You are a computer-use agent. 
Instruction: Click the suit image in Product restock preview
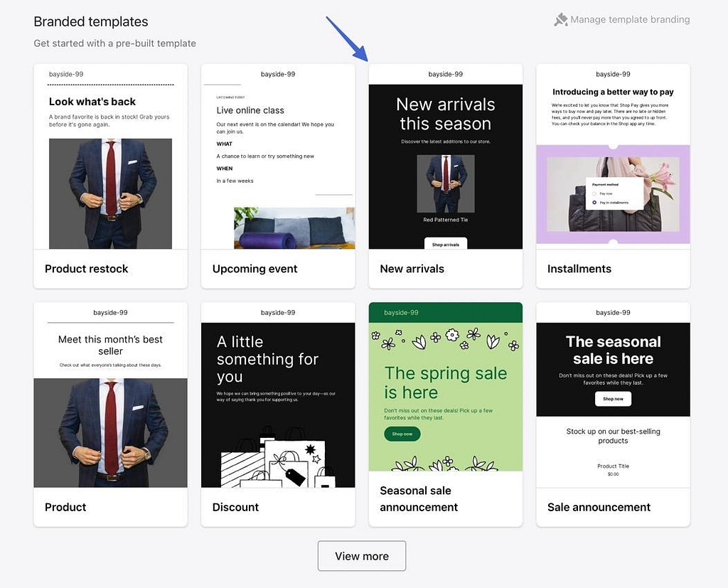point(110,193)
